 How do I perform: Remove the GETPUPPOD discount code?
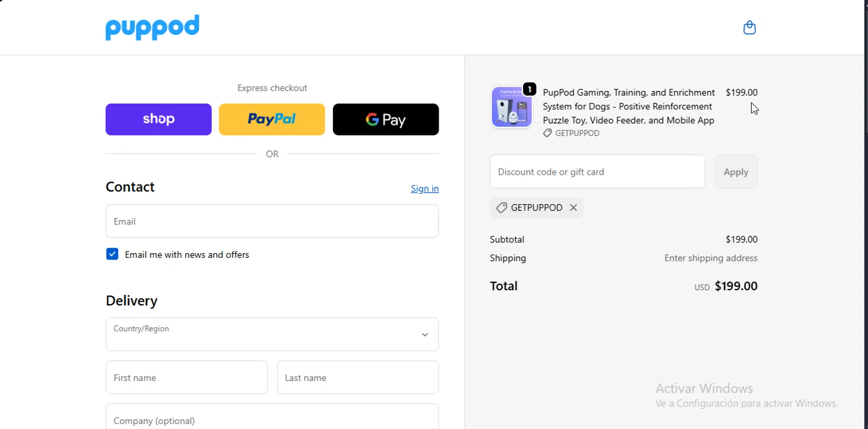573,208
